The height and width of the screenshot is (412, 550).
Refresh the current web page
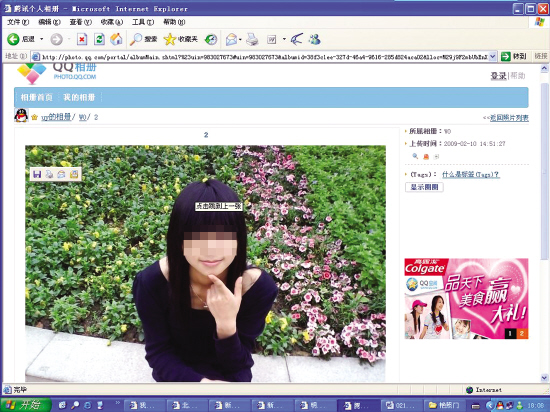point(100,39)
